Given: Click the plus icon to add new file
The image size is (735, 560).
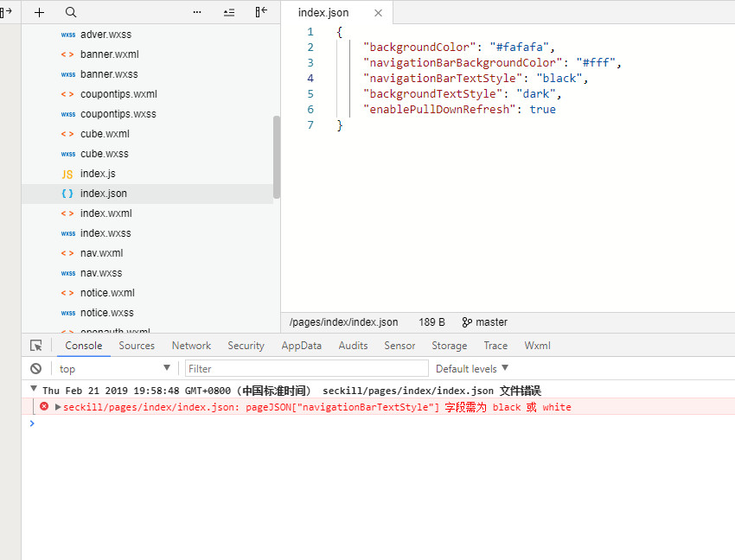Looking at the screenshot, I should (x=39, y=12).
